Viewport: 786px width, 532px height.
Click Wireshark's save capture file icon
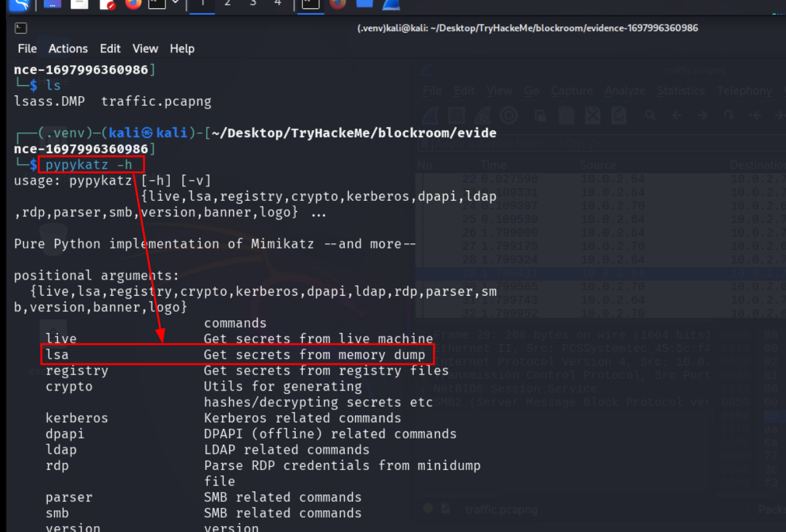point(566,116)
